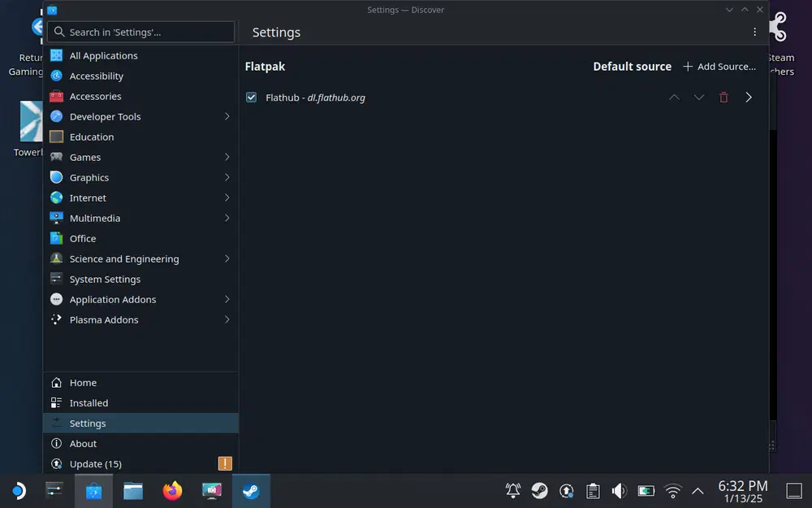The image size is (812, 508).
Task: Expand the Multimedia submenu arrow
Action: 227,218
